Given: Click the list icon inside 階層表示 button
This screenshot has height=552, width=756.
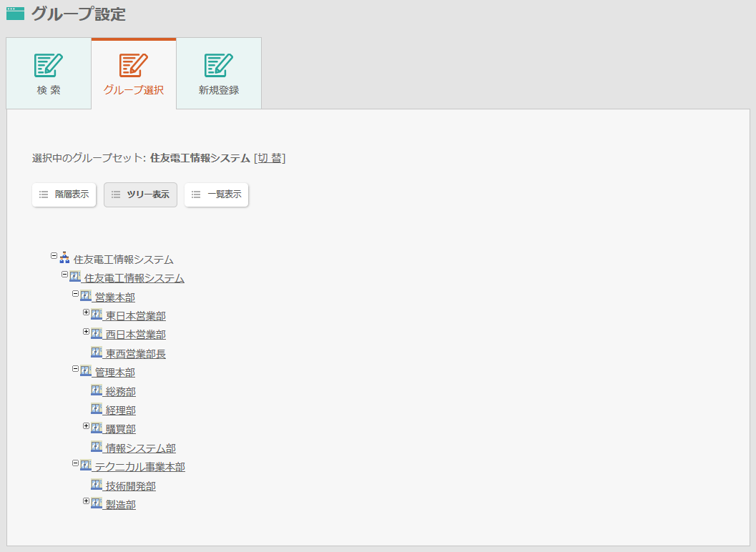Looking at the screenshot, I should [44, 194].
